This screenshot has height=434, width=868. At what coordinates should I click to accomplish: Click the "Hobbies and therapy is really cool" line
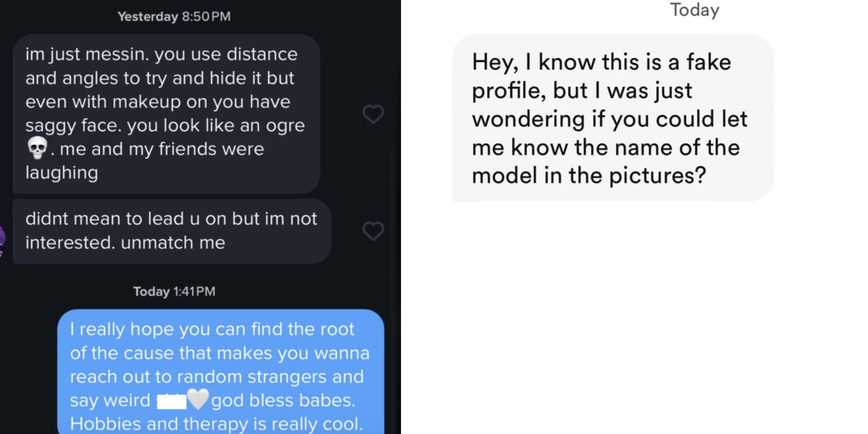pos(216,424)
